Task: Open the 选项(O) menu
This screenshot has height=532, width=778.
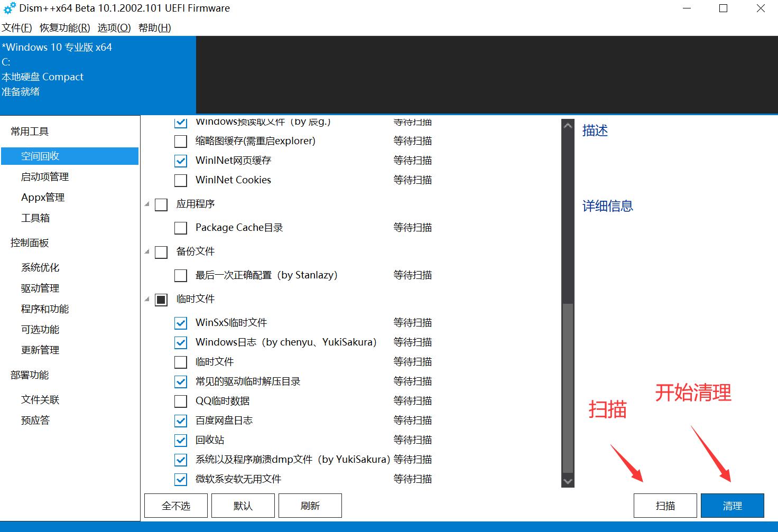Action: 113,27
